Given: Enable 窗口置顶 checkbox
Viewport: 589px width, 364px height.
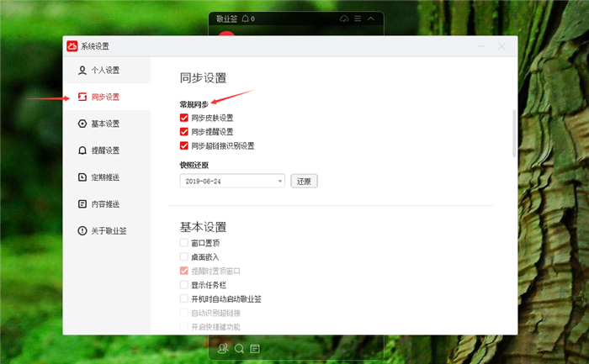Looking at the screenshot, I should (x=183, y=243).
